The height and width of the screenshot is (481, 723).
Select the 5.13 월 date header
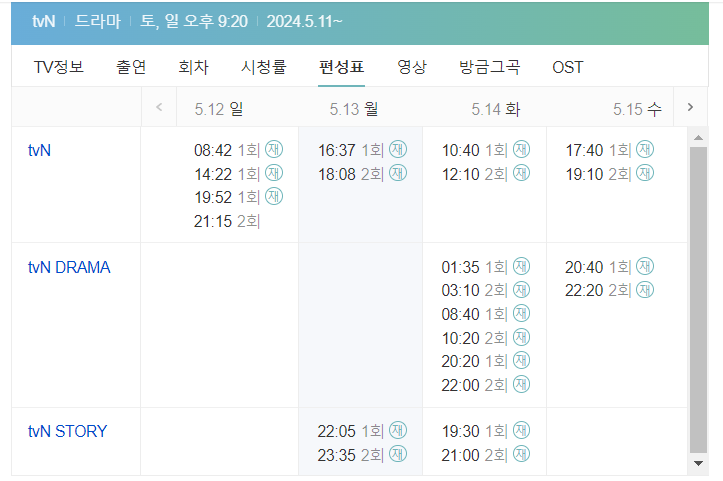[354, 109]
